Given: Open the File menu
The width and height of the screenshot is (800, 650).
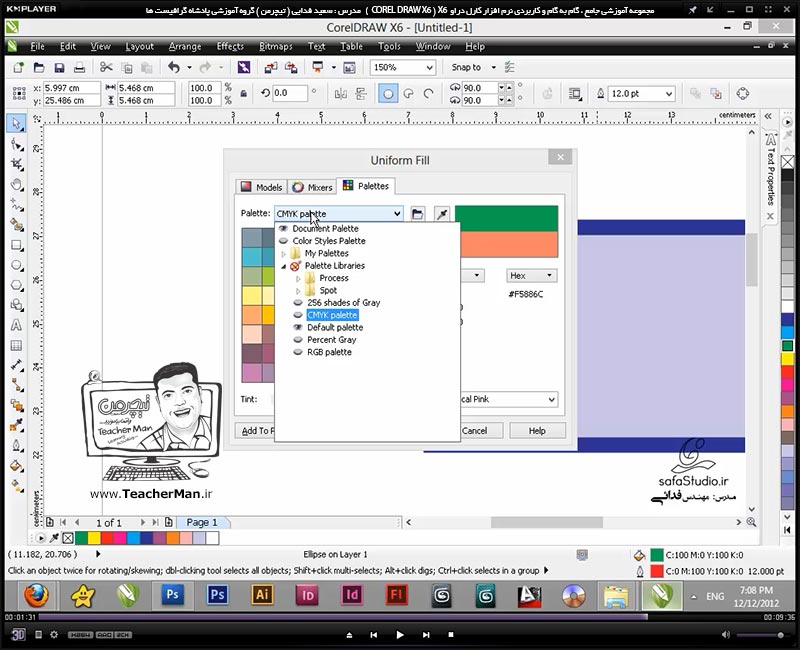Looking at the screenshot, I should (37, 46).
